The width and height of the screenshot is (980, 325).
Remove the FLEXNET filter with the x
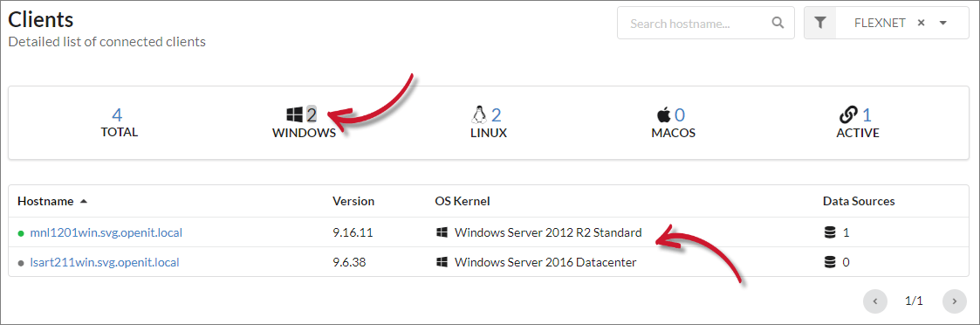[921, 24]
